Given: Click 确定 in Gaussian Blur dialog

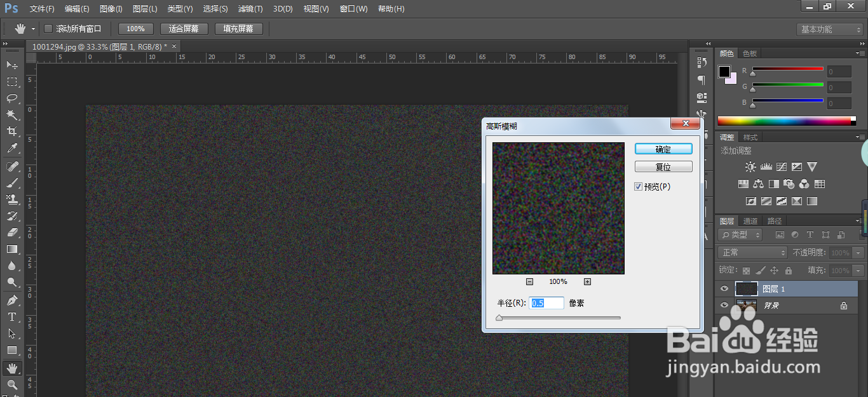Looking at the screenshot, I should pos(663,149).
